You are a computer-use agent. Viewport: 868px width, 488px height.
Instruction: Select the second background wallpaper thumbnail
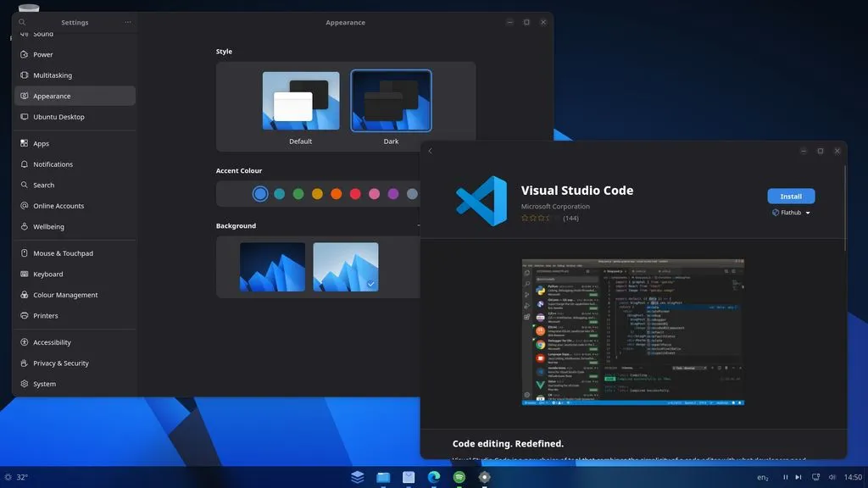coord(346,267)
